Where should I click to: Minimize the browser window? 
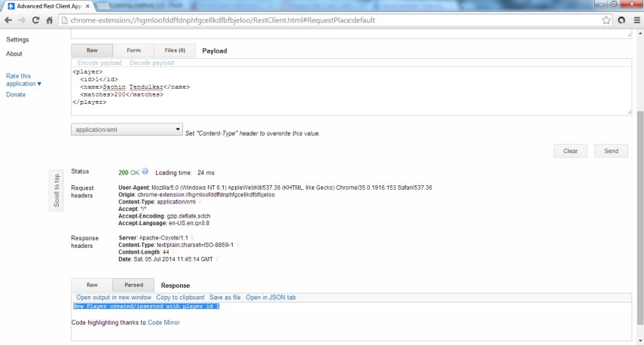601,4
